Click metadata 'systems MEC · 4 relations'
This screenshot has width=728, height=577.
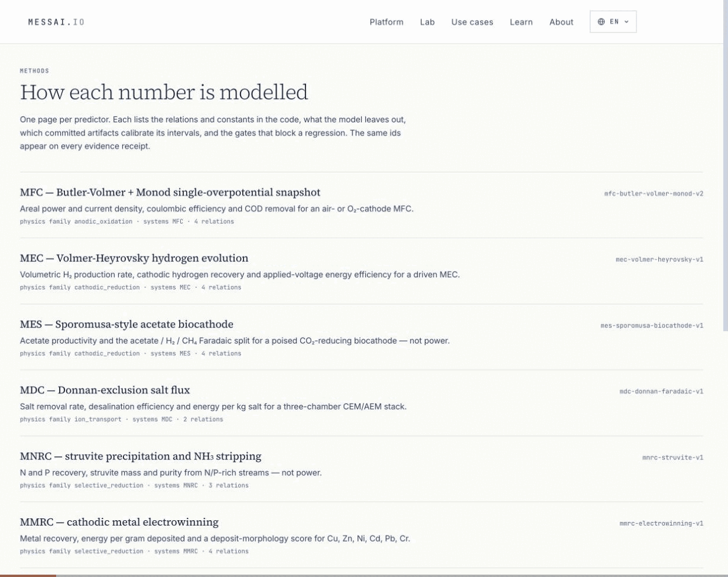click(196, 288)
